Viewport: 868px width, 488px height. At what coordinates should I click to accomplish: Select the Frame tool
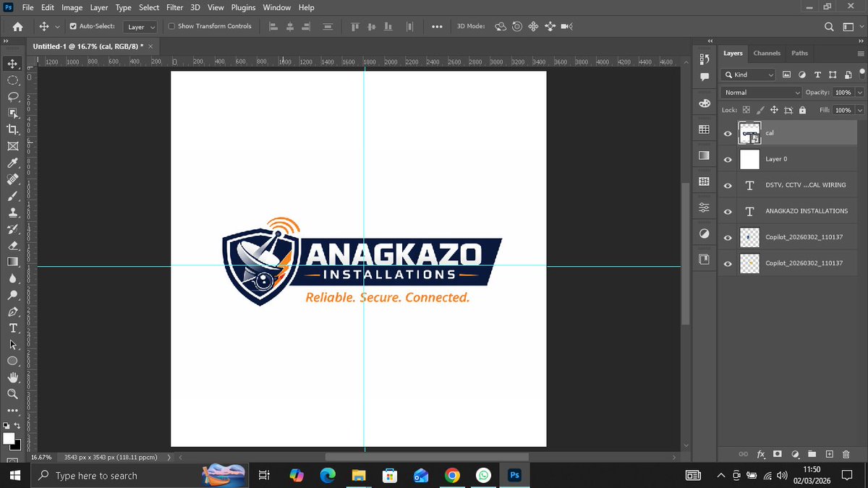click(13, 146)
